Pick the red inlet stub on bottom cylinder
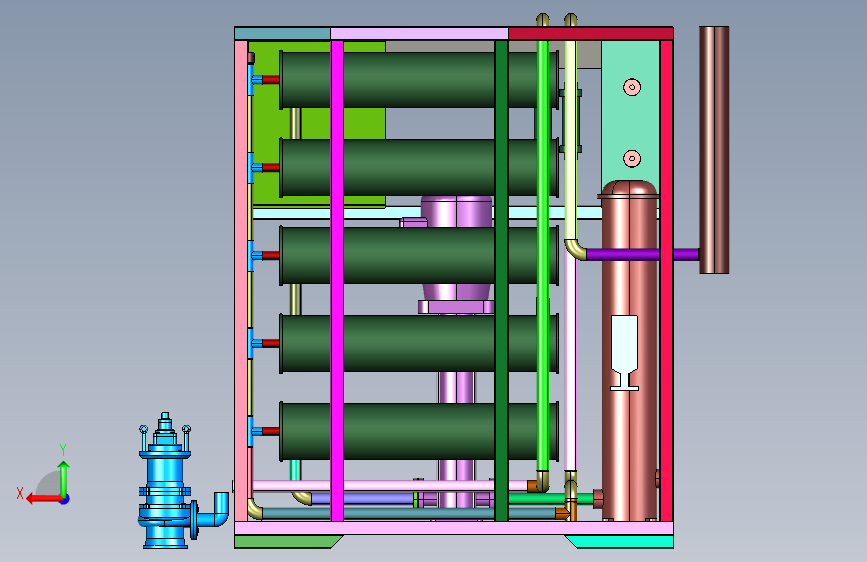 tap(270, 431)
